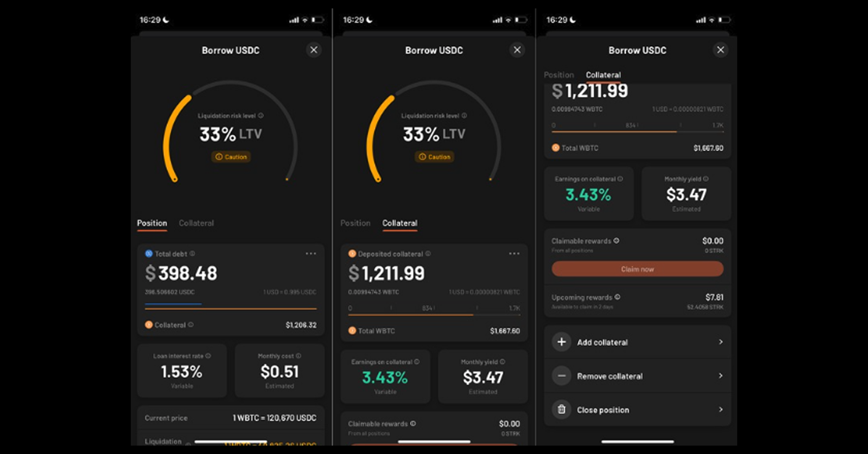Click the Claim now button

point(638,269)
